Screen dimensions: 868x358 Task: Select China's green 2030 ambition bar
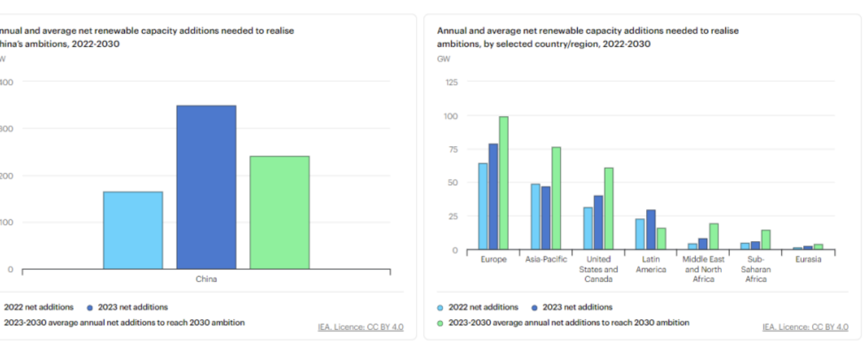(279, 212)
